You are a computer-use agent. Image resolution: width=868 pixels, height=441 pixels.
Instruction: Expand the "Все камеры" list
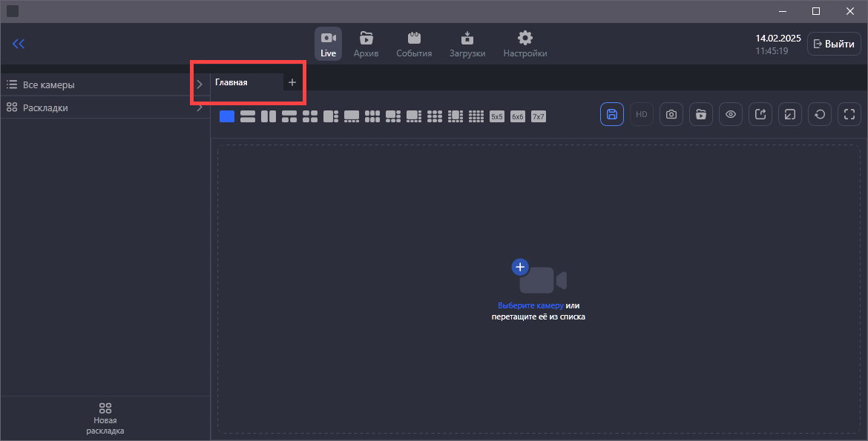[x=199, y=84]
